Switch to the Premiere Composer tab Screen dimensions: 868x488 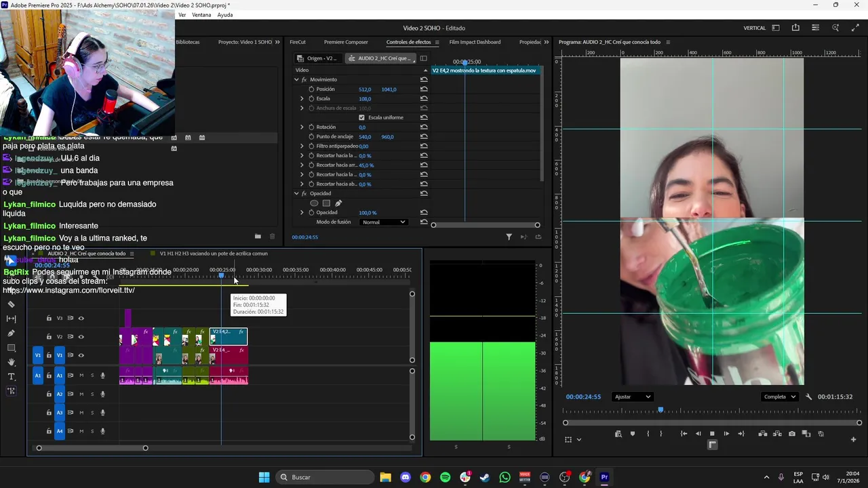point(346,42)
